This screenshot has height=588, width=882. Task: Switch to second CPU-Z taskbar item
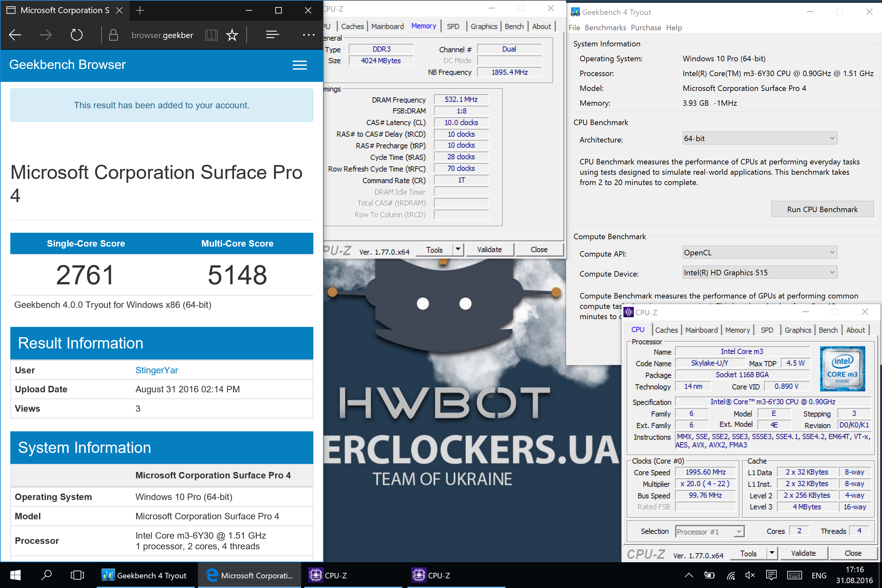pyautogui.click(x=456, y=575)
